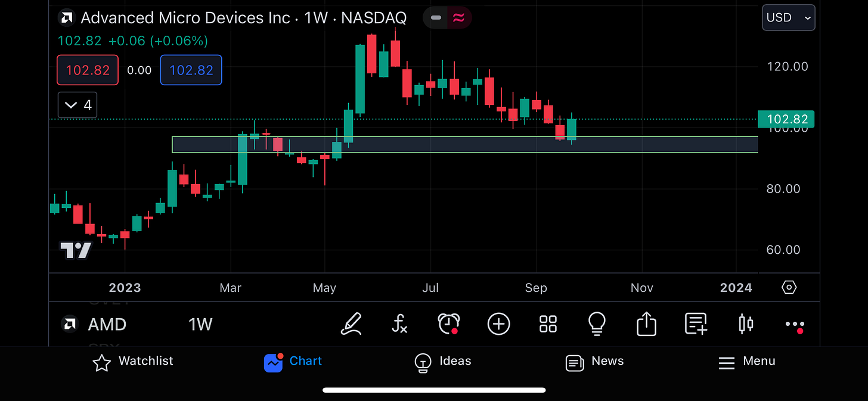Screen dimensions: 868x401
Task: Switch to the Chart tab
Action: (x=293, y=362)
